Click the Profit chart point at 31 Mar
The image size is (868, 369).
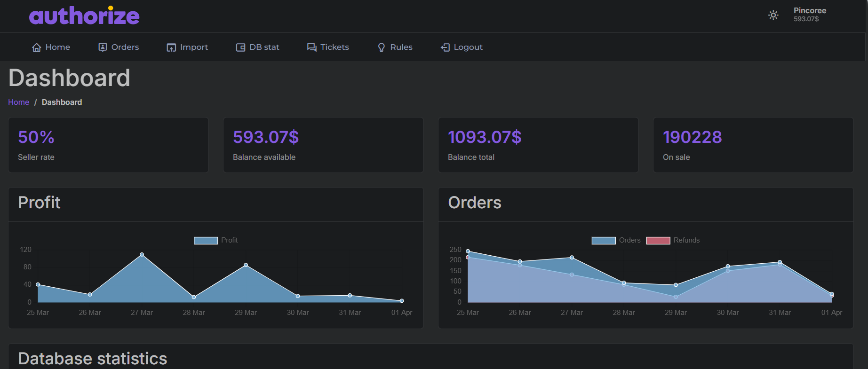click(350, 296)
